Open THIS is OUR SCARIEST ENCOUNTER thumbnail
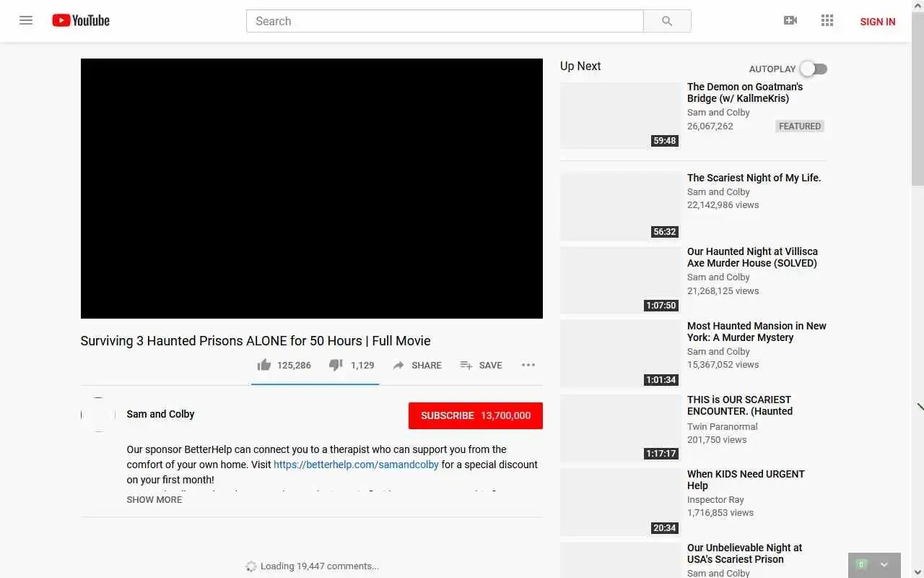This screenshot has height=578, width=924. [x=621, y=428]
